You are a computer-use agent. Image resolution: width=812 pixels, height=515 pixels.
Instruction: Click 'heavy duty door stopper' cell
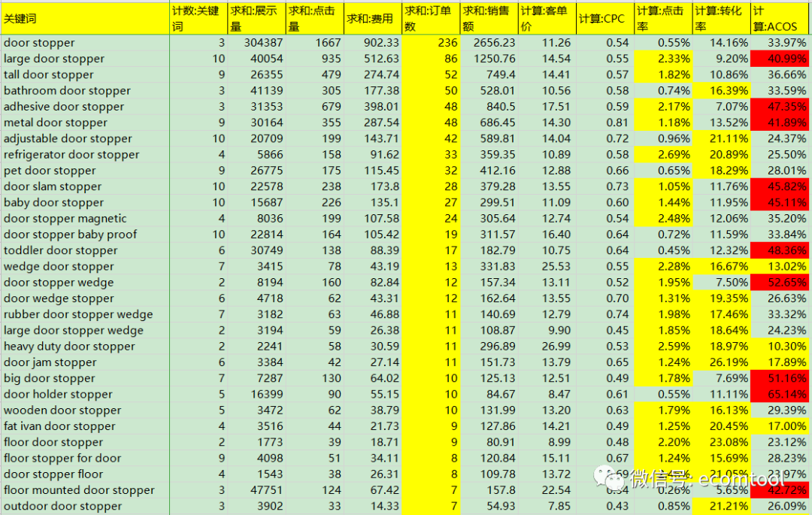(x=85, y=347)
